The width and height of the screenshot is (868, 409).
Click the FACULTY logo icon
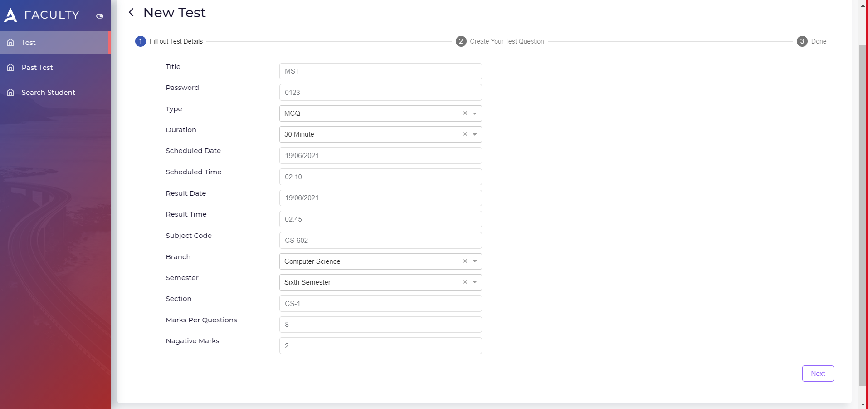10,15
